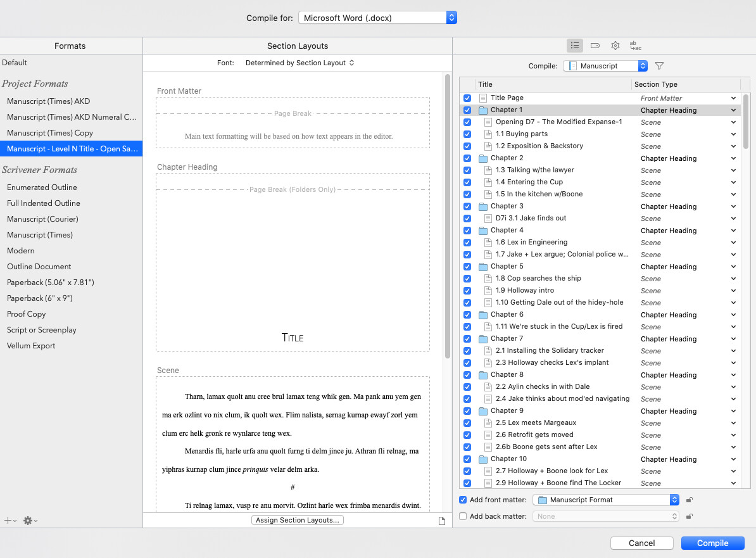Click the Title column header
This screenshot has width=756, height=558.
point(553,84)
